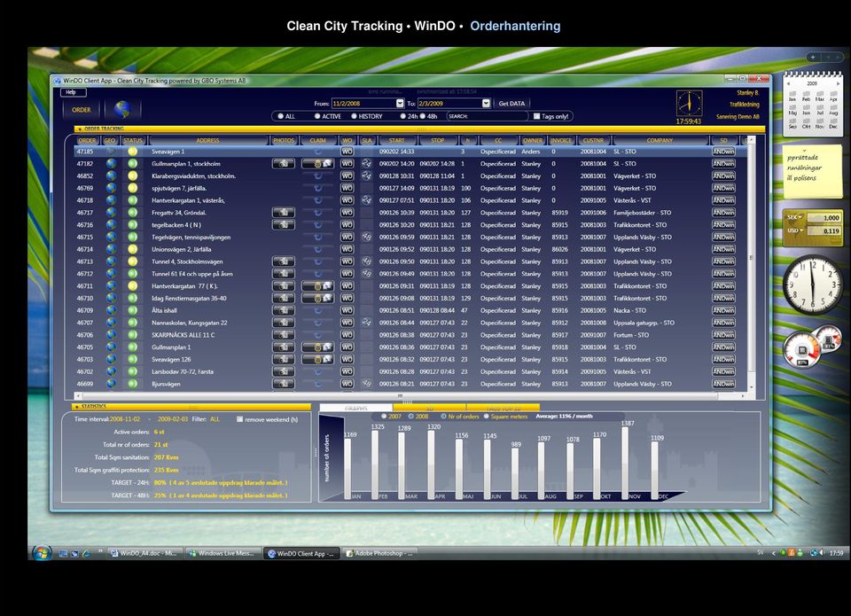The image size is (851, 616).
Task: Open the WO work order for order 47185
Action: (x=347, y=152)
